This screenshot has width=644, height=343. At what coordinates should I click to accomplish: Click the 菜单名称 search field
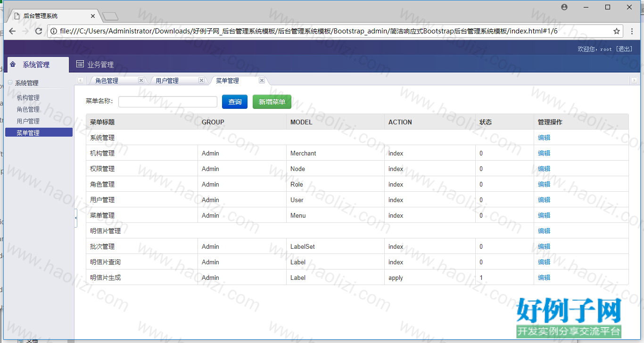click(168, 102)
